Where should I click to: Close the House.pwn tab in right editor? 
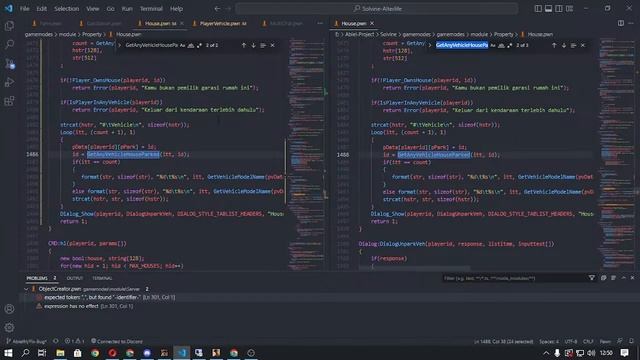[x=372, y=23]
